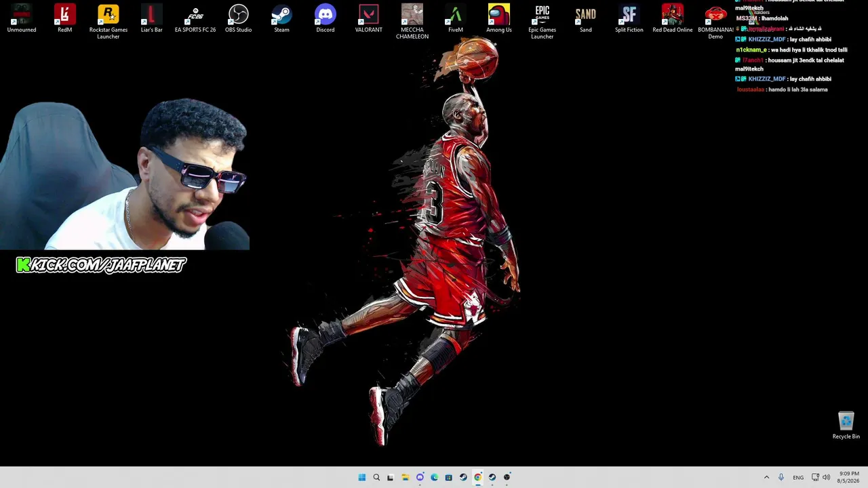Select the OBS Studio desktop shortcut
Viewport: 868px width, 488px height.
point(239,18)
